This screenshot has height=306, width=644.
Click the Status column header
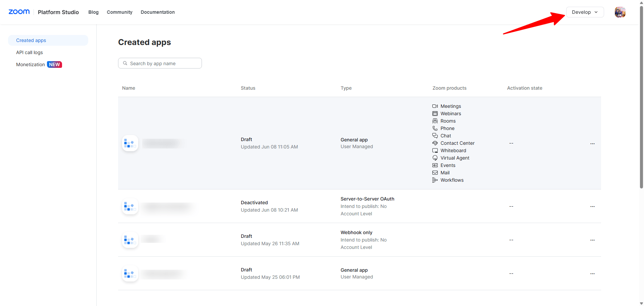[248, 88]
